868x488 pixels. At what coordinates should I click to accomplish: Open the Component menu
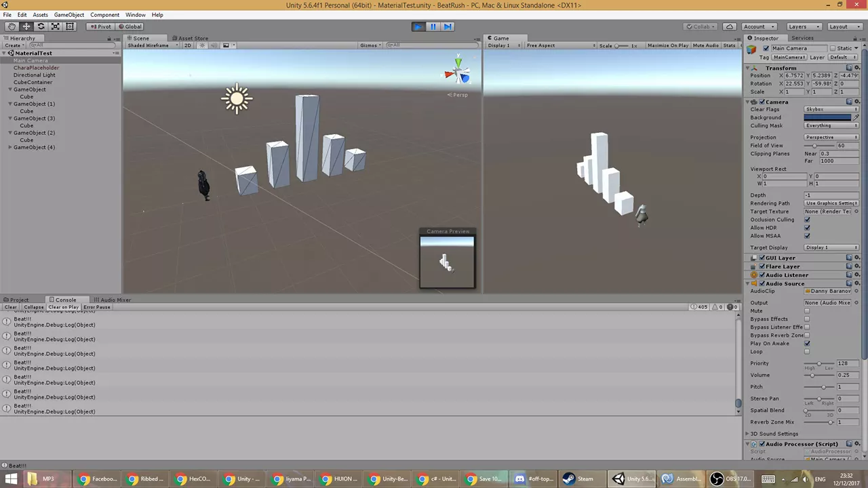104,14
